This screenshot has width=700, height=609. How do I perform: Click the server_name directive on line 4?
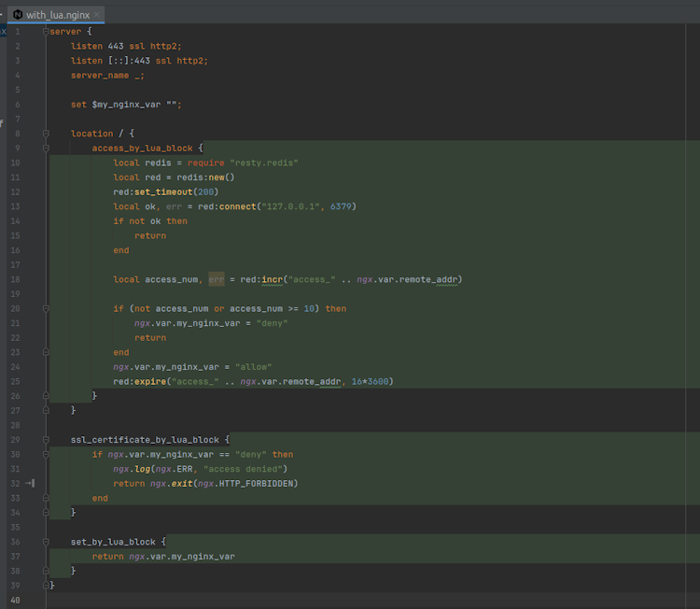(100, 76)
